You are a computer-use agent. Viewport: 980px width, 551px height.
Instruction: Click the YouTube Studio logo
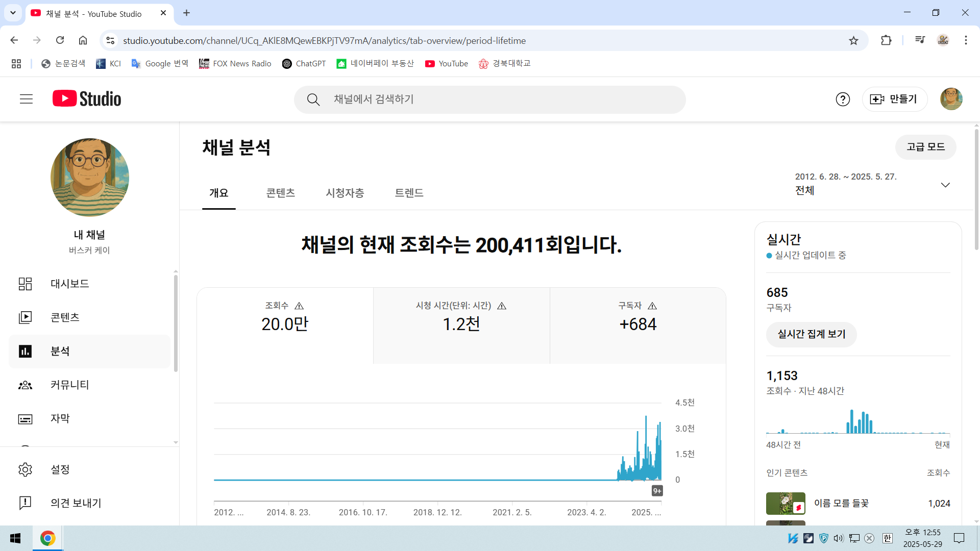click(87, 99)
